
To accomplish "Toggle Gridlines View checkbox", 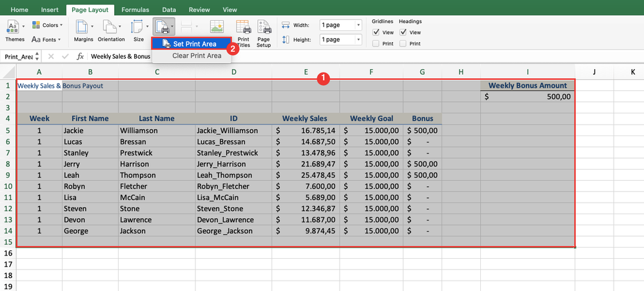I will [376, 32].
